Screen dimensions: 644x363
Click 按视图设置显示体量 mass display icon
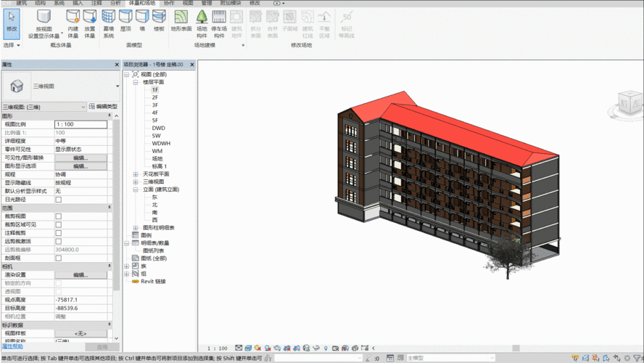[44, 17]
